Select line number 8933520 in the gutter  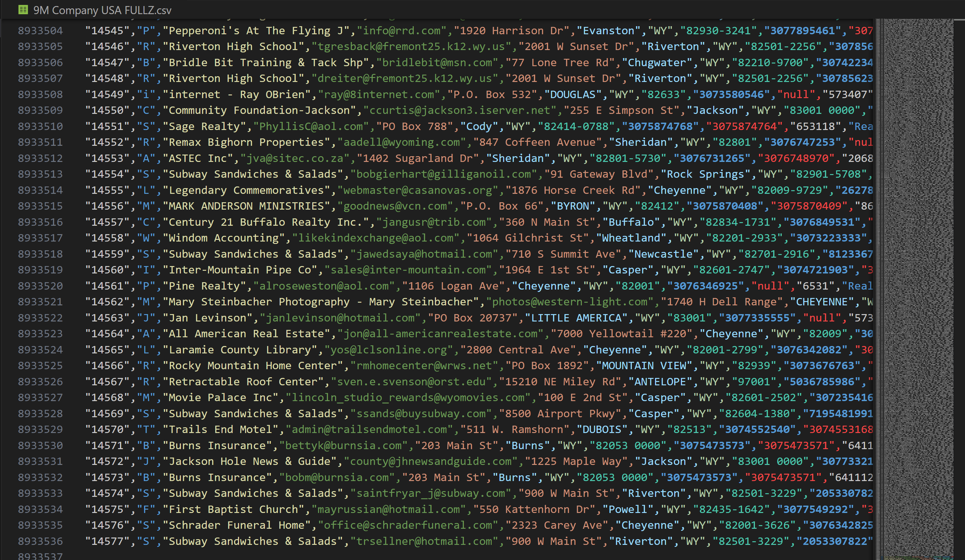point(40,286)
